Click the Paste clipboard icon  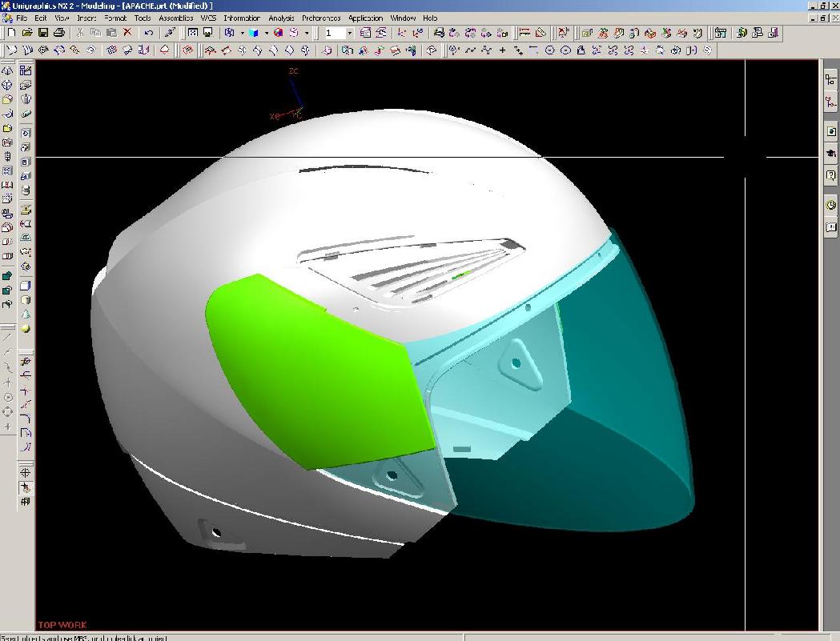tap(111, 33)
